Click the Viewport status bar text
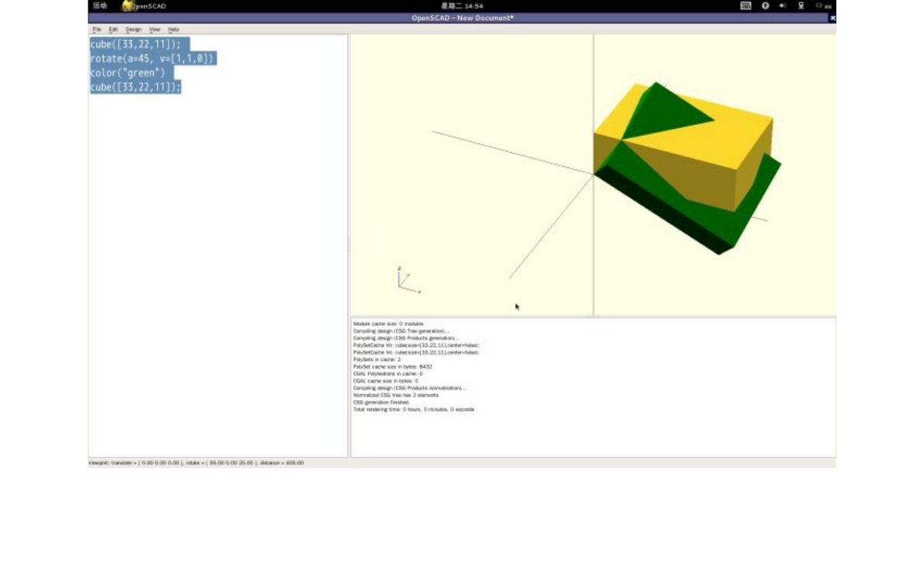The width and height of the screenshot is (924, 568). tap(196, 463)
